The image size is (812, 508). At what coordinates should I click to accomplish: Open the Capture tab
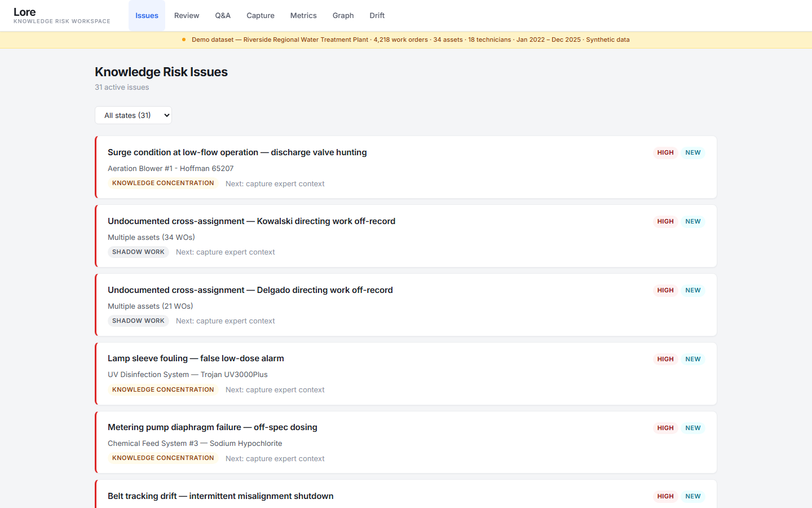261,16
